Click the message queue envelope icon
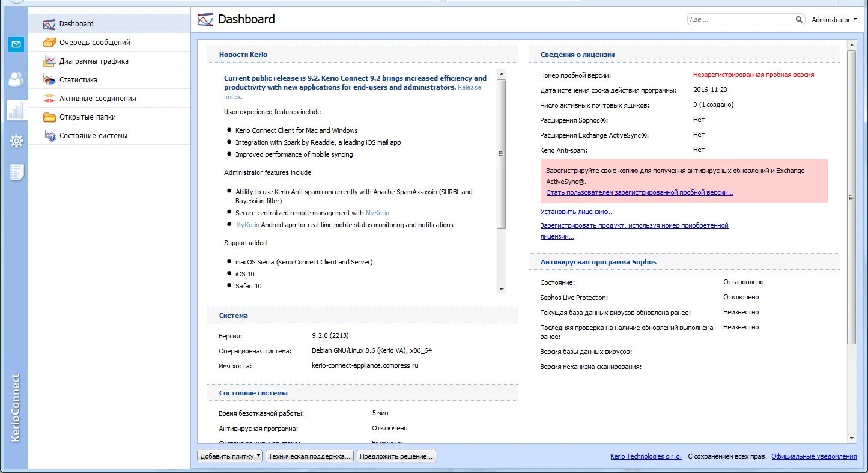Image resolution: width=868 pixels, height=473 pixels. [49, 43]
